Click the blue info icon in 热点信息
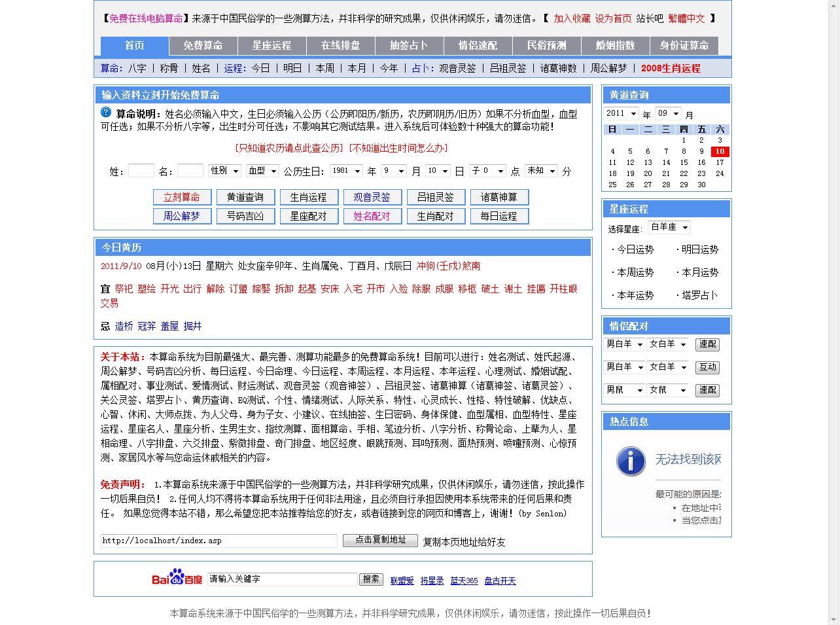 pyautogui.click(x=631, y=461)
